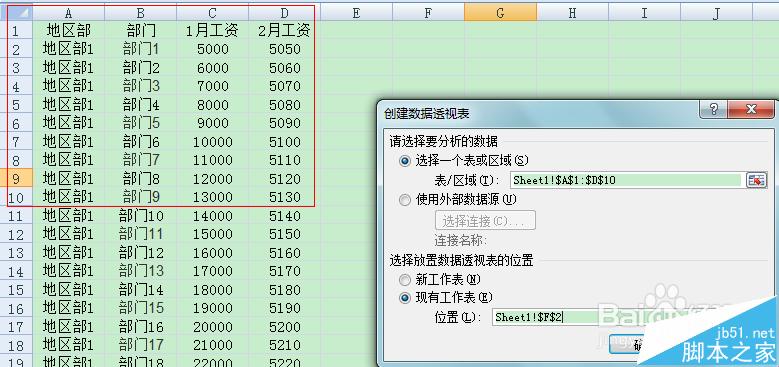Click the 5130 salary cell
779x367 pixels.
coord(285,198)
